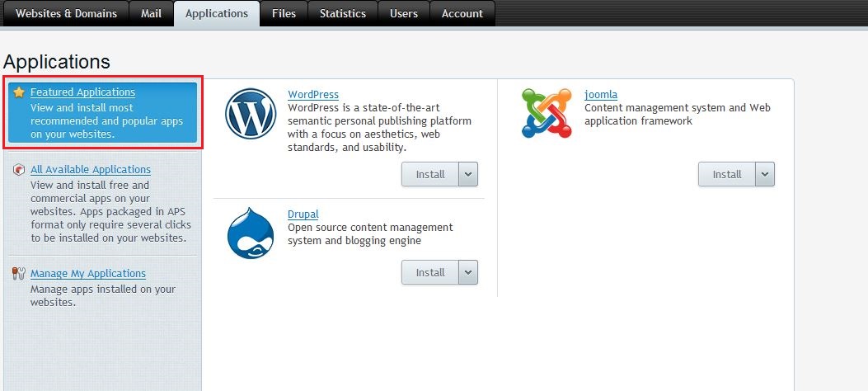Screen dimensions: 868x391
Task: Click the Install button for Drupal
Action: pos(430,272)
